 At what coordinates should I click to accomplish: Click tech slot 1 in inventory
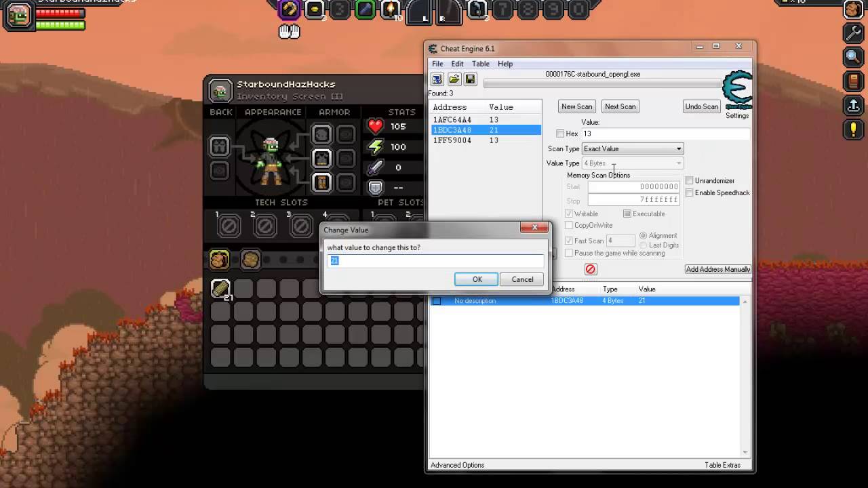tap(229, 226)
